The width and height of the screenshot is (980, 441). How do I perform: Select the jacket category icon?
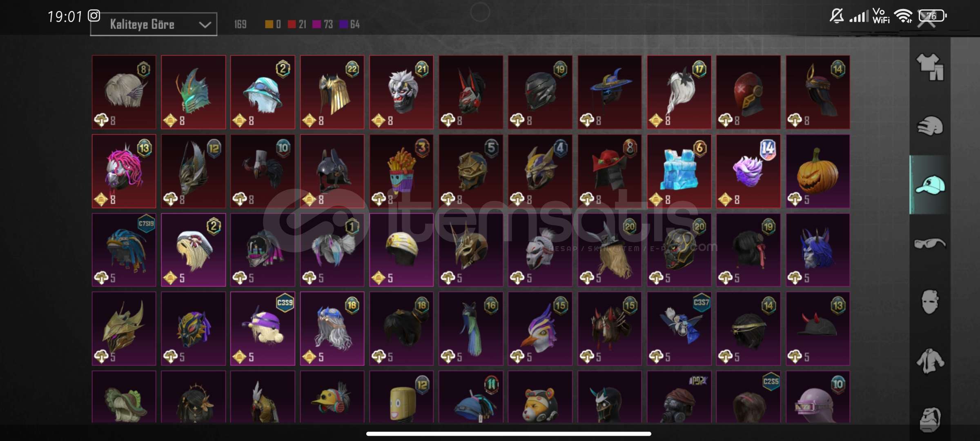[930, 361]
